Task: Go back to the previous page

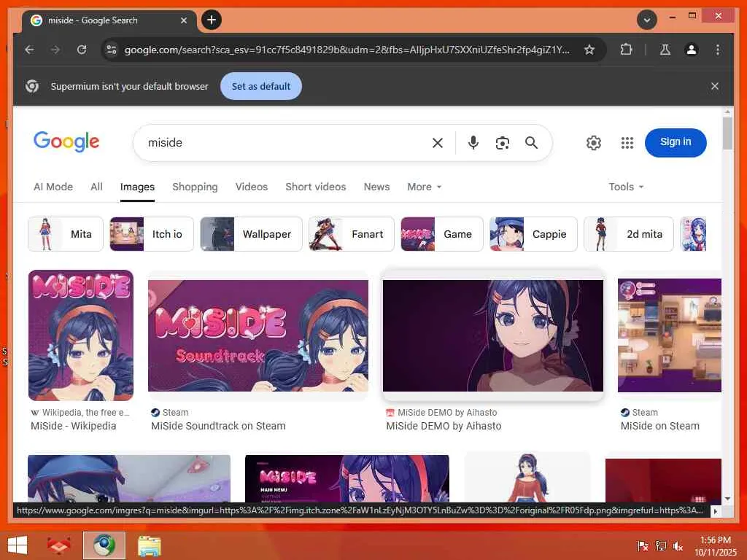Action: coord(29,50)
